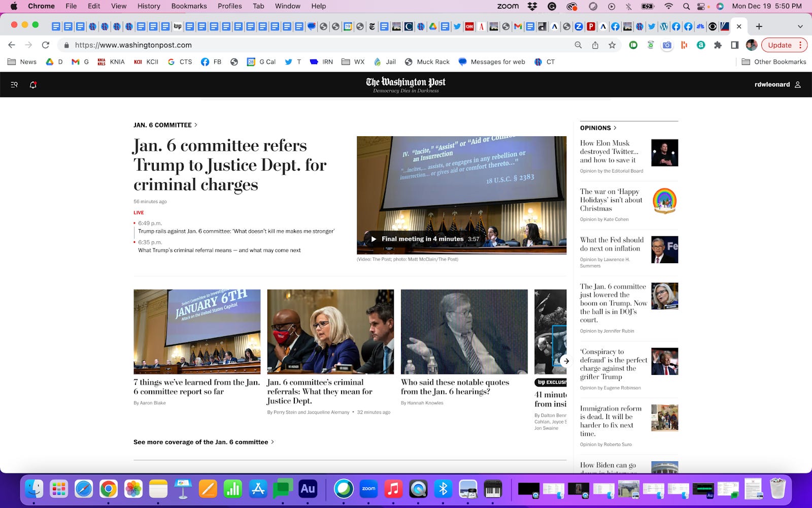Open the FB Facebook bookmark
Viewport: 812px width, 508px height.
click(211, 62)
